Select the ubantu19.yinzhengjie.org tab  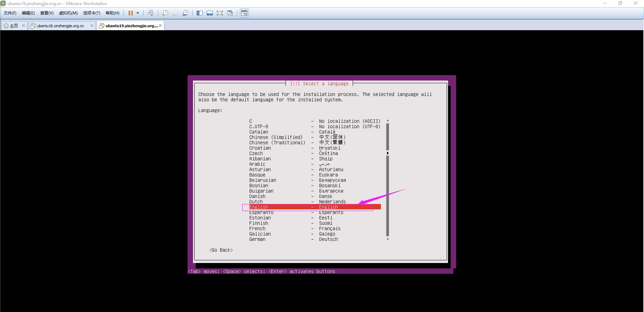pos(132,26)
